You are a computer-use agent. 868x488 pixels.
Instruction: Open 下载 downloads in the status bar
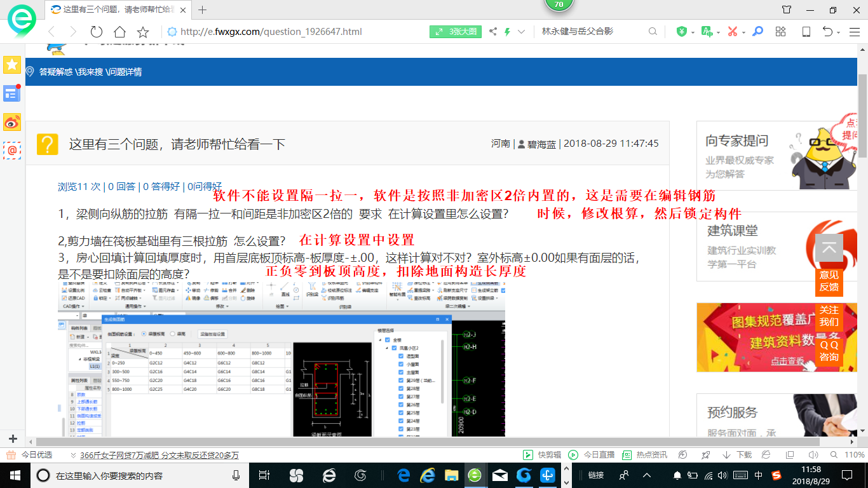tap(737, 455)
